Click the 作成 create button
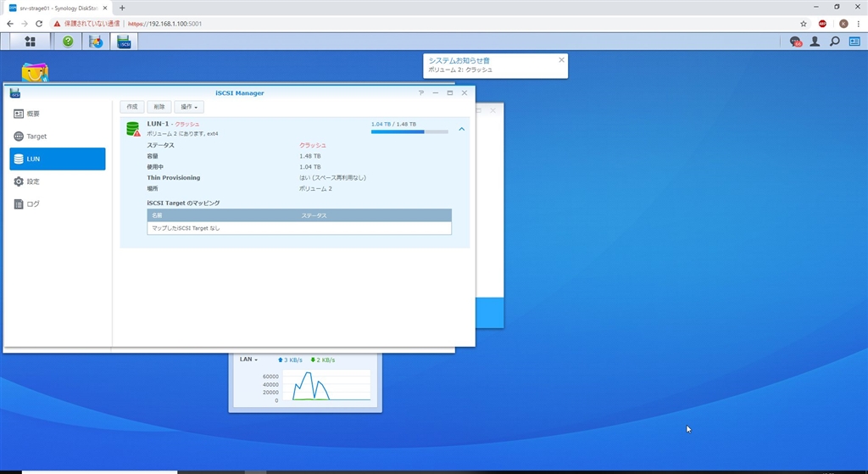 131,107
